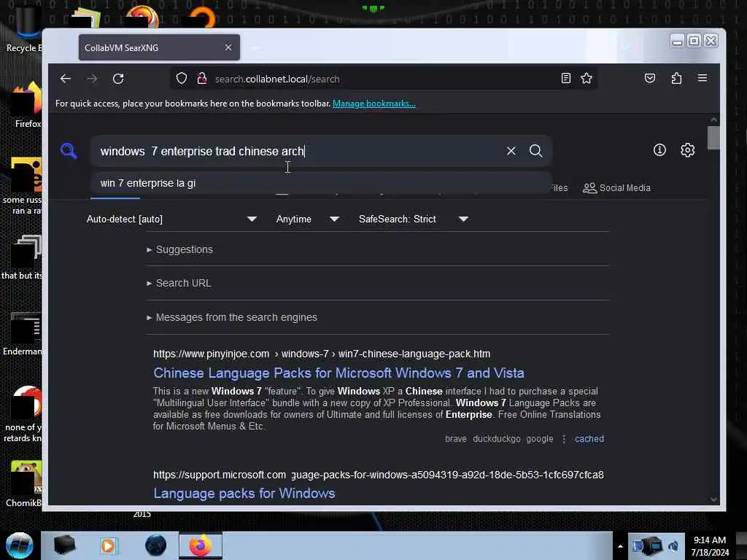
Task: Clear the search query with X icon
Action: tap(511, 151)
